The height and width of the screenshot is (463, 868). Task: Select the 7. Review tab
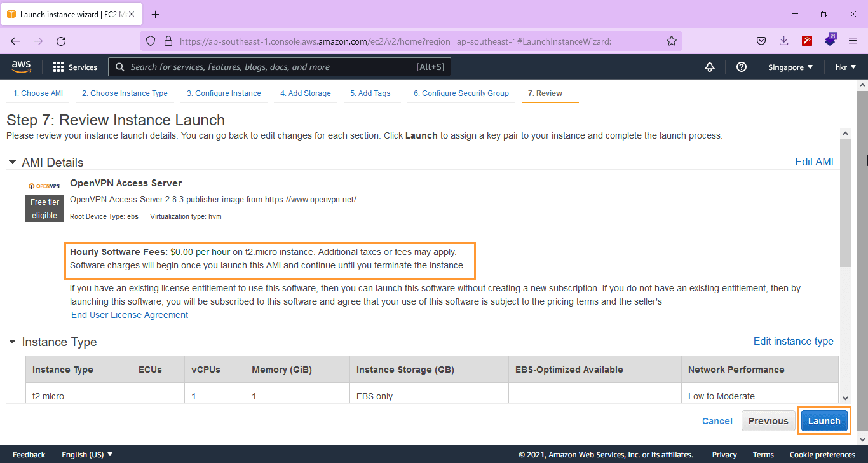(545, 93)
